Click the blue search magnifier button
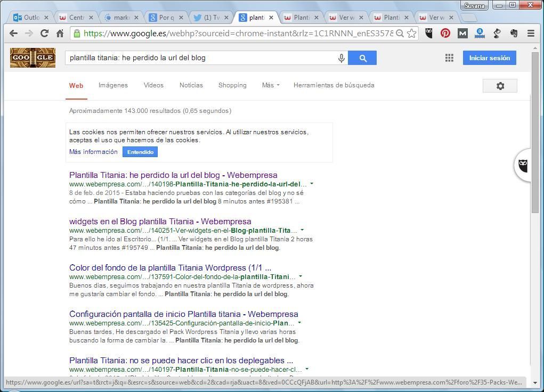 point(362,58)
